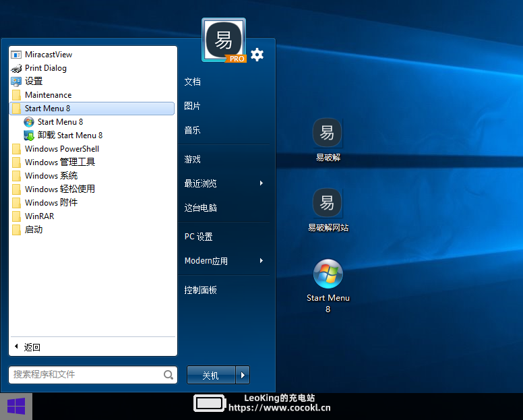Click the Windows PowerShell folder icon
523x420 pixels.
click(x=16, y=149)
